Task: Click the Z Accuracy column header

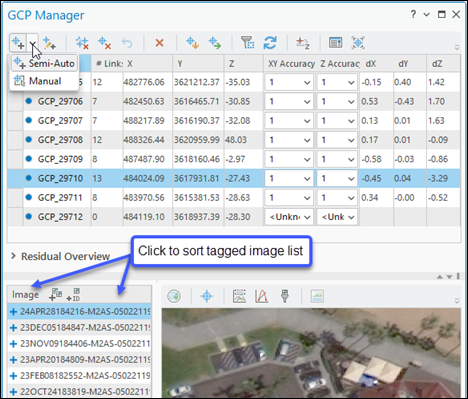Action: [338, 63]
